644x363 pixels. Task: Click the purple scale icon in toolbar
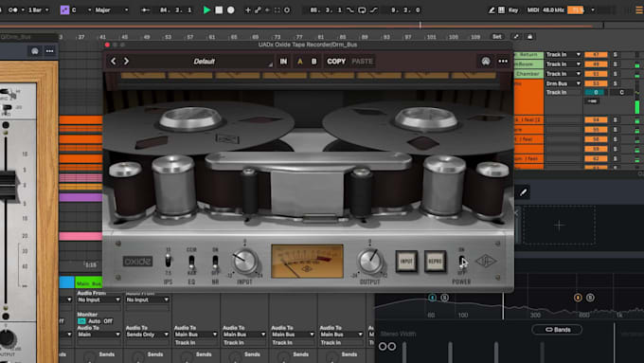[64, 9]
